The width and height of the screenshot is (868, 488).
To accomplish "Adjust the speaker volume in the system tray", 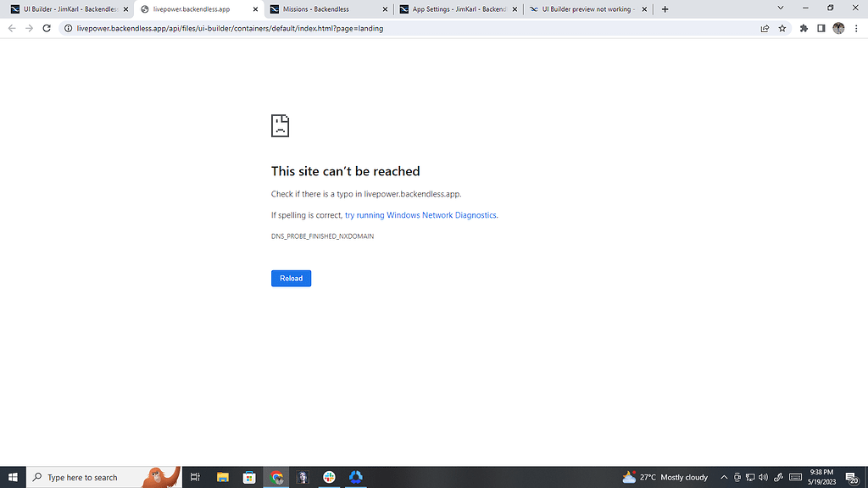I will tap(764, 477).
